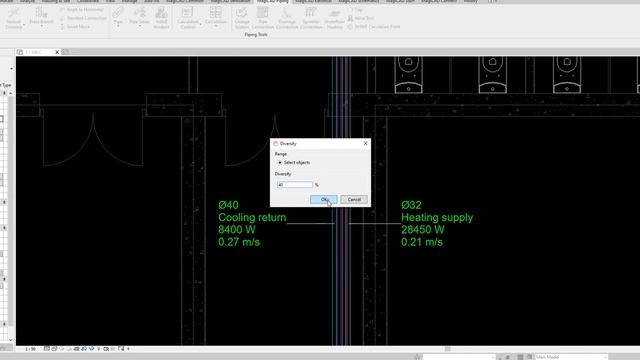Image resolution: width=640 pixels, height=360 pixels.
Task: Click the view scale in view control bar
Action: tap(30, 349)
